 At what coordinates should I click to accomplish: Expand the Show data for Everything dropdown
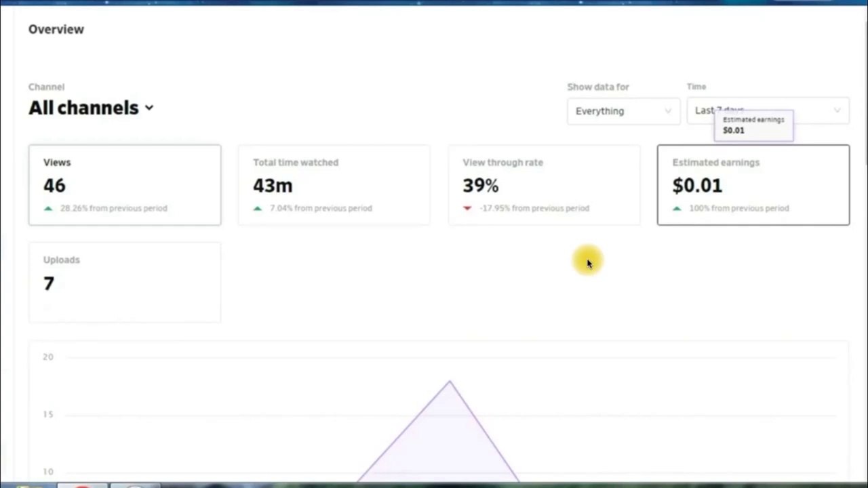click(x=623, y=111)
